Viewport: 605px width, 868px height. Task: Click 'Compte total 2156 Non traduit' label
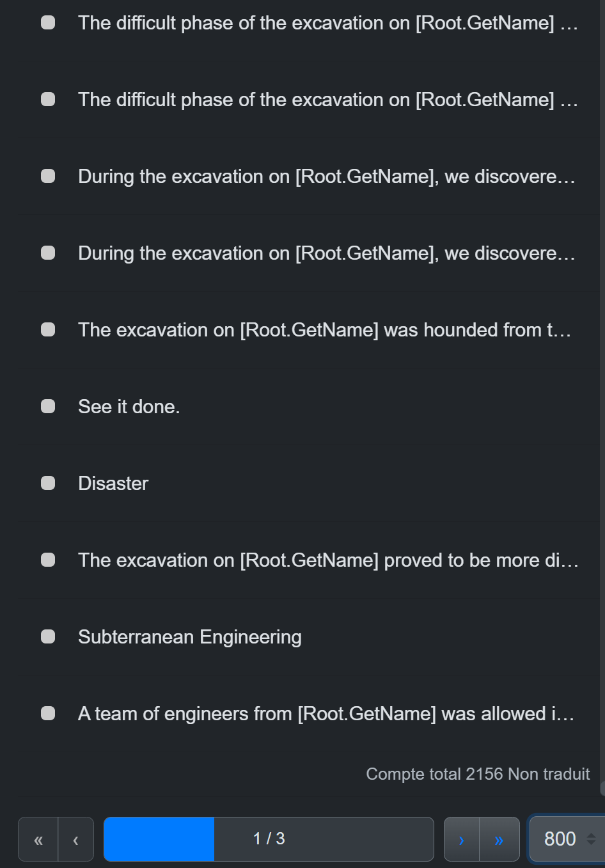coord(478,774)
